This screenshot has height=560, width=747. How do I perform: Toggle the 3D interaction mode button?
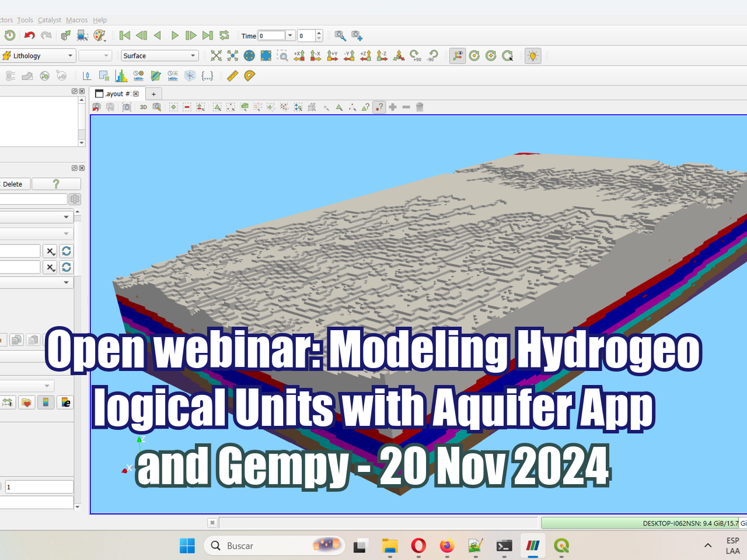[143, 107]
